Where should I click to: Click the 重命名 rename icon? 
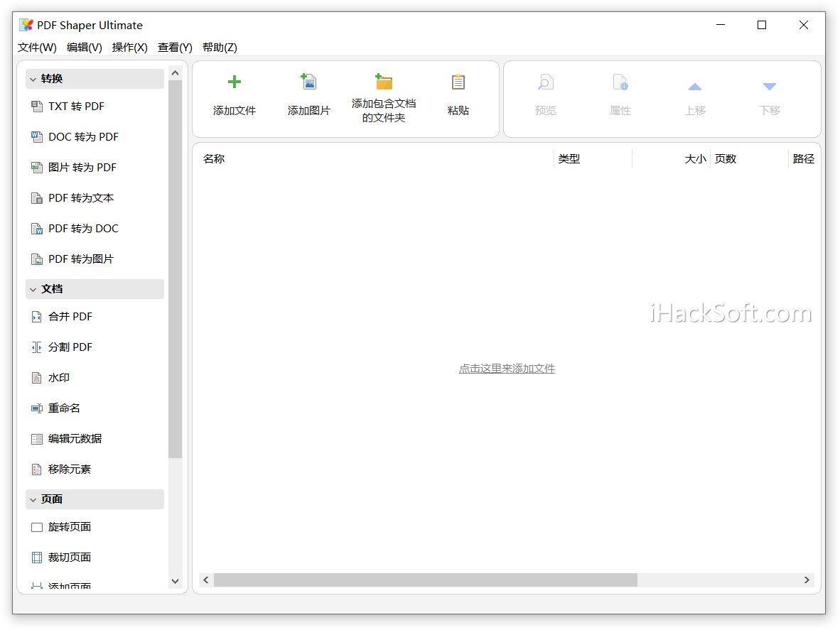[37, 408]
